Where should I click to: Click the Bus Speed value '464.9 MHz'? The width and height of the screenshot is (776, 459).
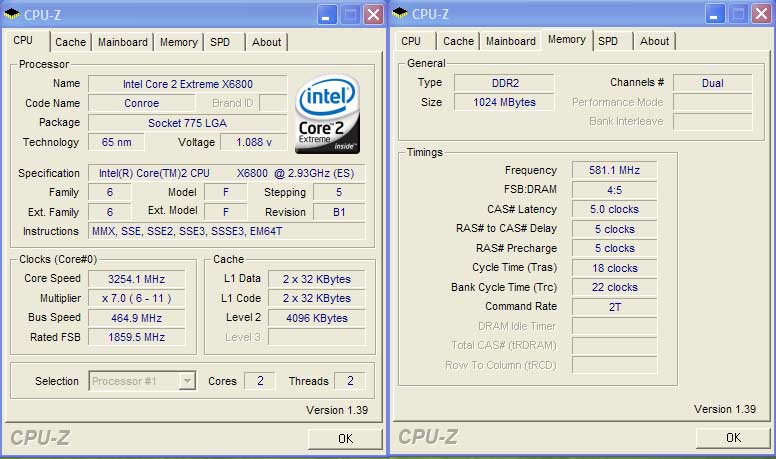(x=137, y=318)
